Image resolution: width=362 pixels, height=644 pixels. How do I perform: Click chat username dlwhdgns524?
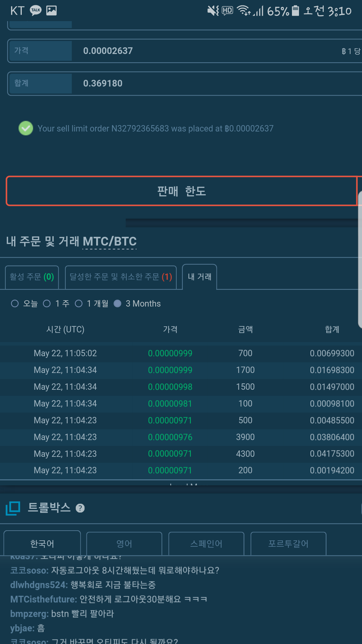(39, 585)
